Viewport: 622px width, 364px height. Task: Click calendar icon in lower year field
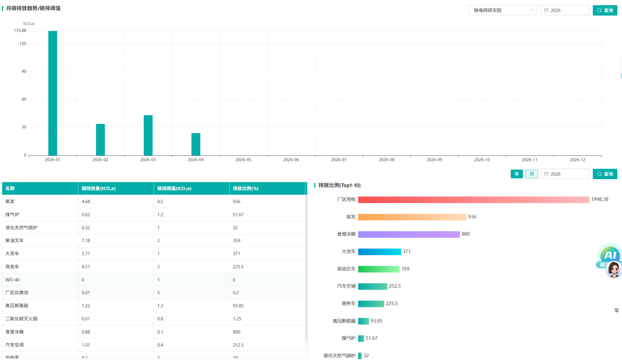546,174
